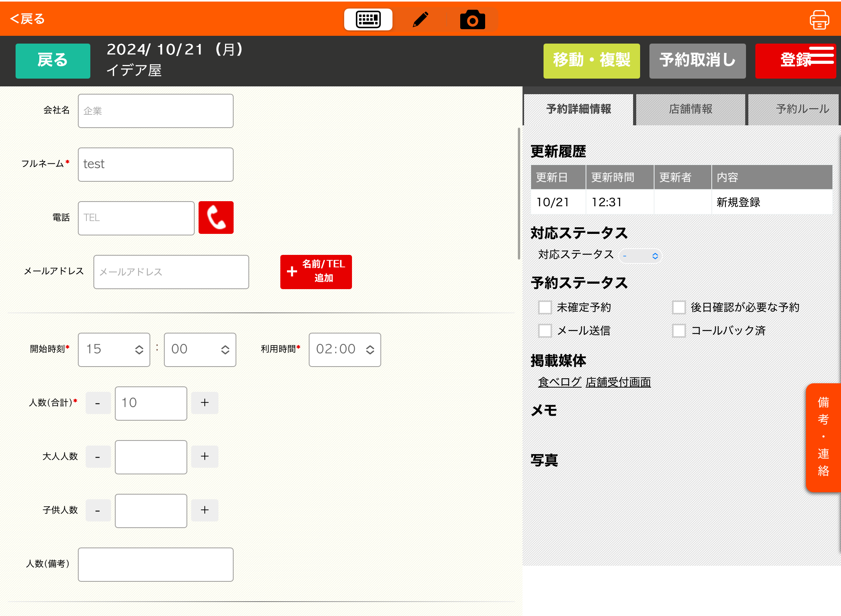
Task: Focus the フルネーム input field
Action: [x=155, y=164]
